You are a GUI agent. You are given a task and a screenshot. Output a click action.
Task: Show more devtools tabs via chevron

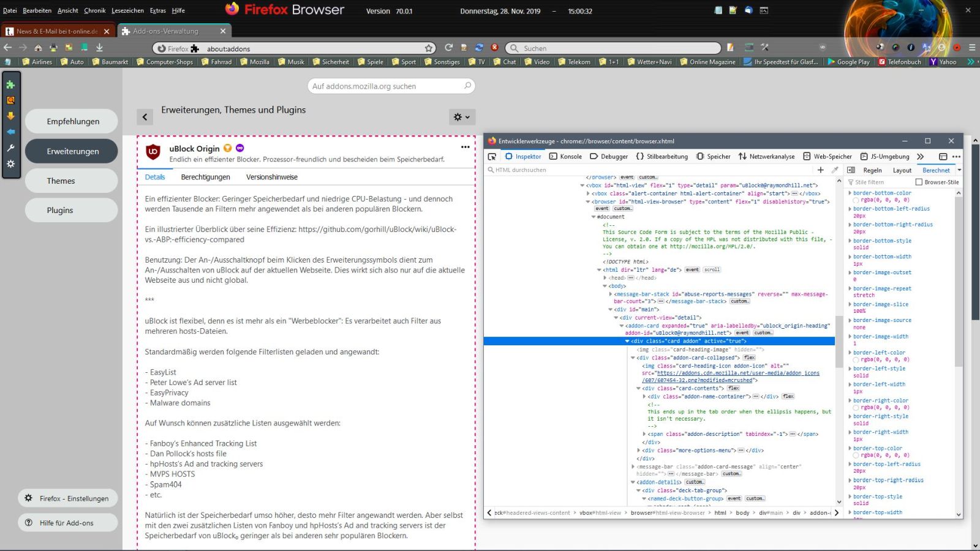coord(920,157)
